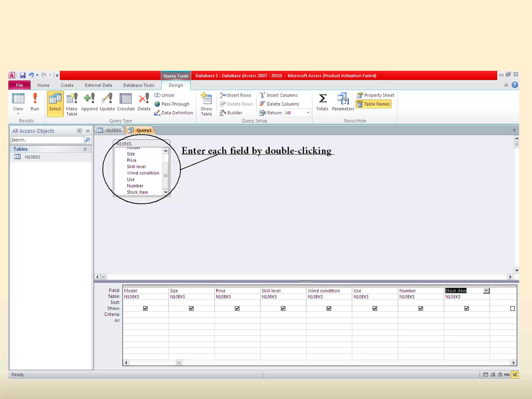Click the navigation pane Search box
Viewport: 532px width, 399px height.
pyautogui.click(x=47, y=140)
